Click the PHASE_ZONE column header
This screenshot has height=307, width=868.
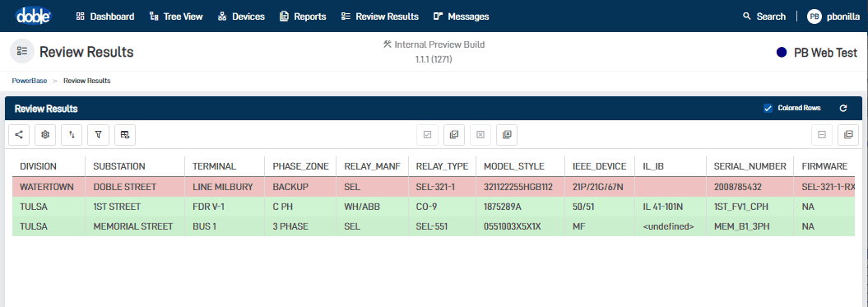(x=300, y=166)
